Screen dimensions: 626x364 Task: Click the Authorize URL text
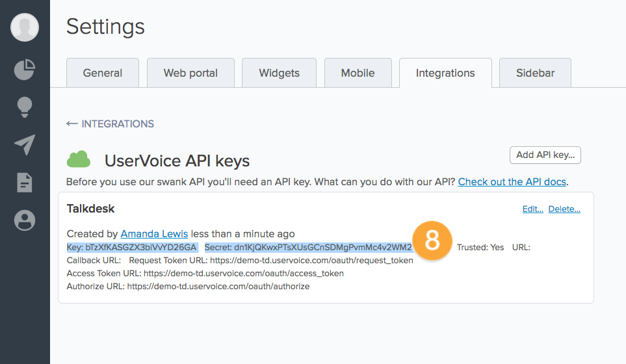pos(188,286)
